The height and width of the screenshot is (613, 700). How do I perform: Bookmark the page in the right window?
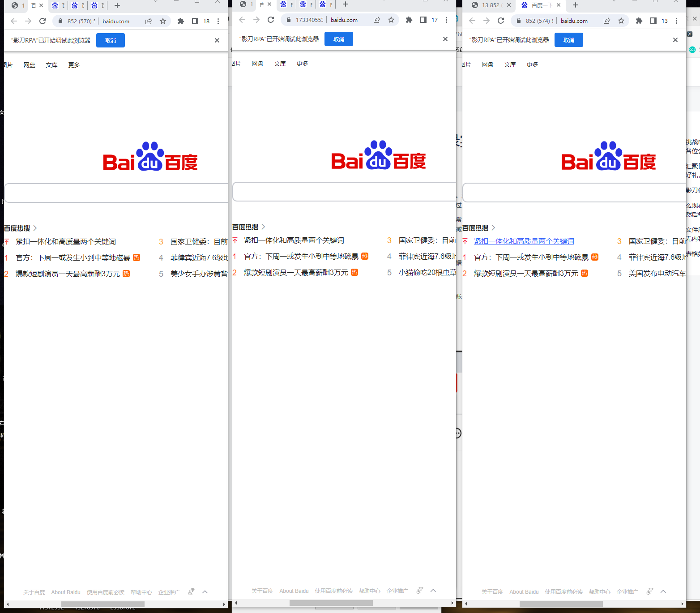pyautogui.click(x=621, y=21)
